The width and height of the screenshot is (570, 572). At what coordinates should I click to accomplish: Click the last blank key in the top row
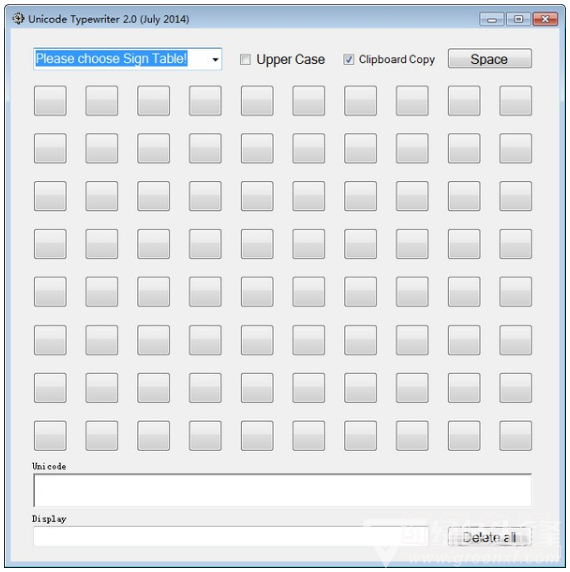[x=516, y=101]
